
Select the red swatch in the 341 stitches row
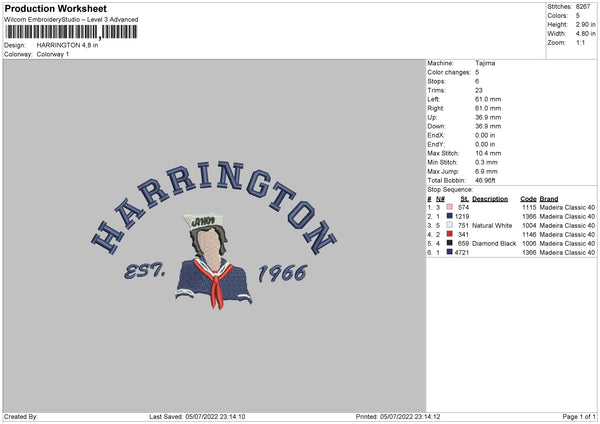449,234
